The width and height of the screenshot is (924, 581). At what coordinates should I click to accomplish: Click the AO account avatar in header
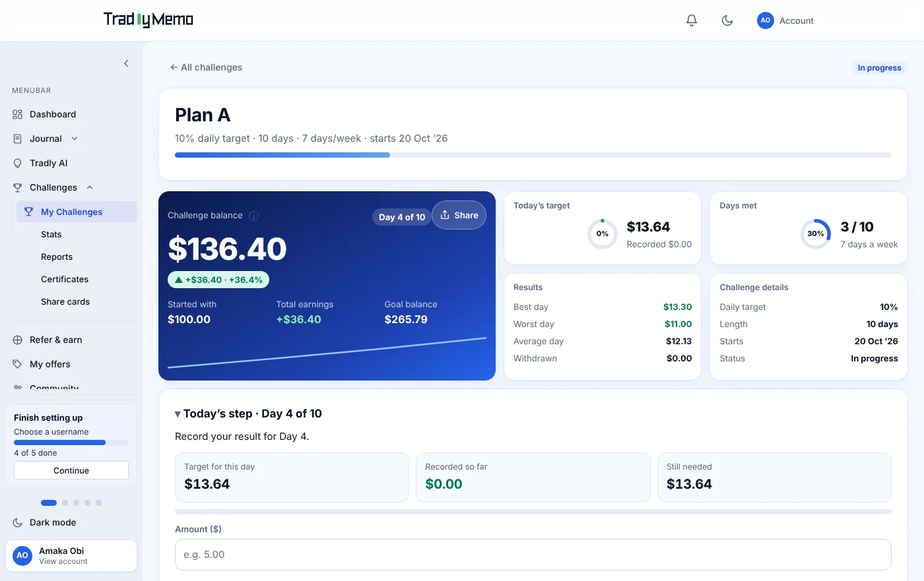pos(765,20)
